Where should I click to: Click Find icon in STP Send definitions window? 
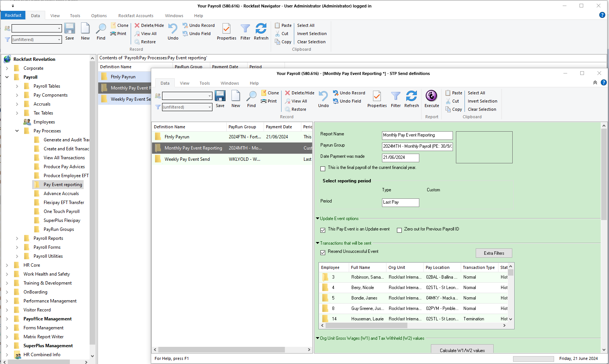251,99
